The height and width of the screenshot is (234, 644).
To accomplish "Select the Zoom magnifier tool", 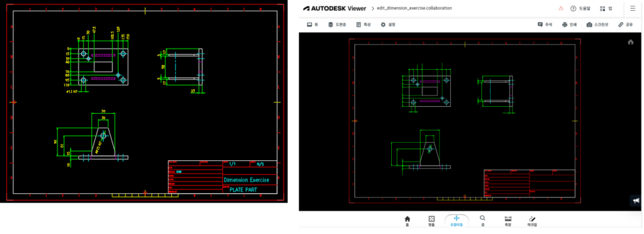I will [x=482, y=220].
